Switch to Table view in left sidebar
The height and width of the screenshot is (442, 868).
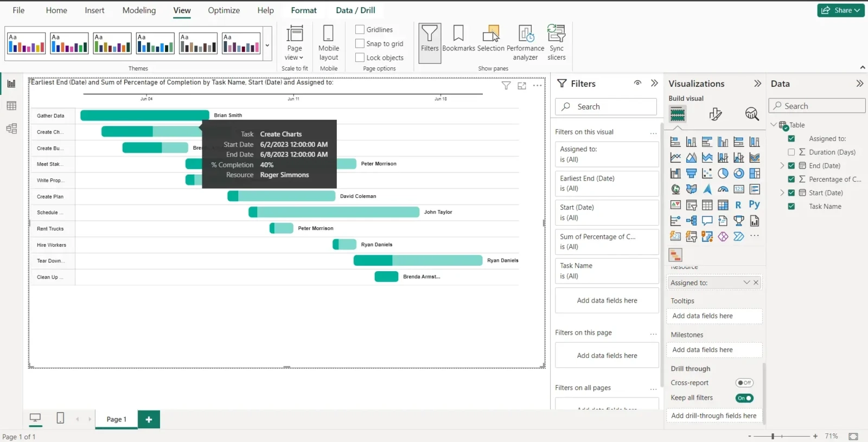11,106
